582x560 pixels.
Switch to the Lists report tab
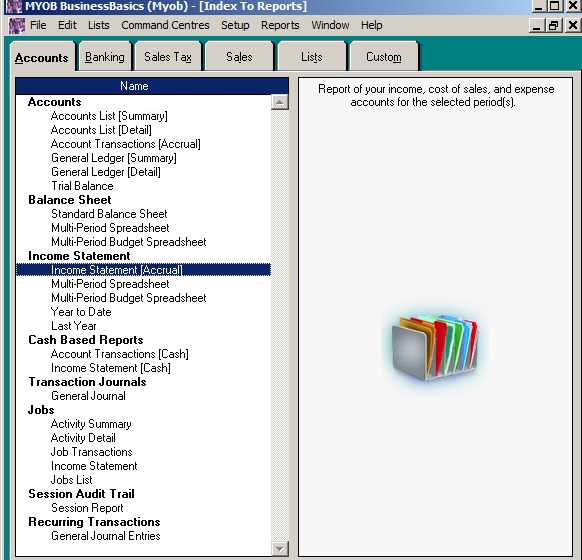pyautogui.click(x=312, y=57)
